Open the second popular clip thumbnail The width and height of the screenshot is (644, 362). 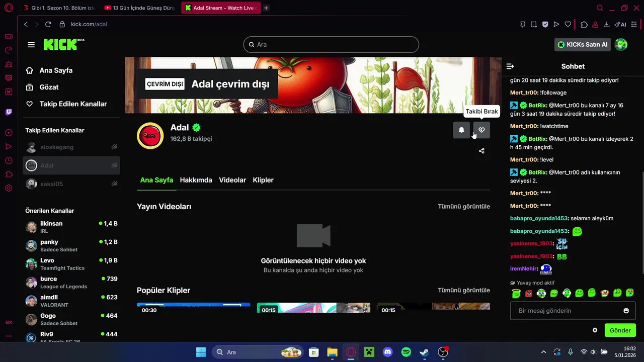[313, 308]
